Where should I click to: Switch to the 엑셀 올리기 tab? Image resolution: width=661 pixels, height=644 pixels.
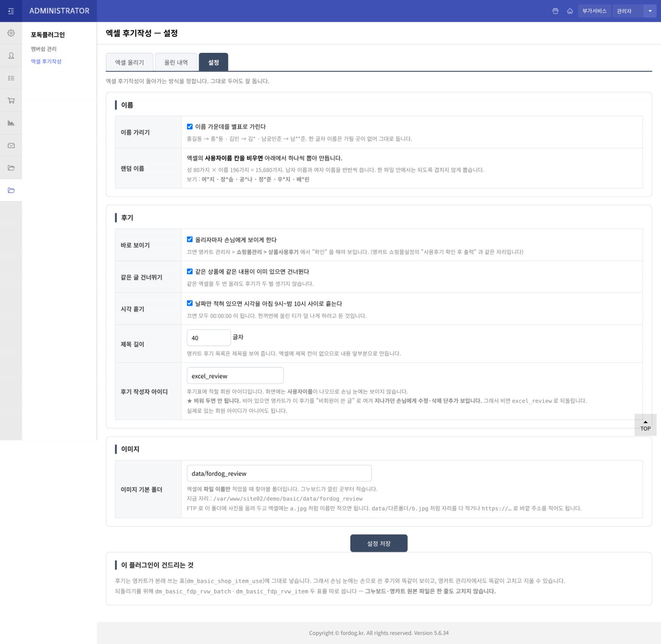click(129, 62)
